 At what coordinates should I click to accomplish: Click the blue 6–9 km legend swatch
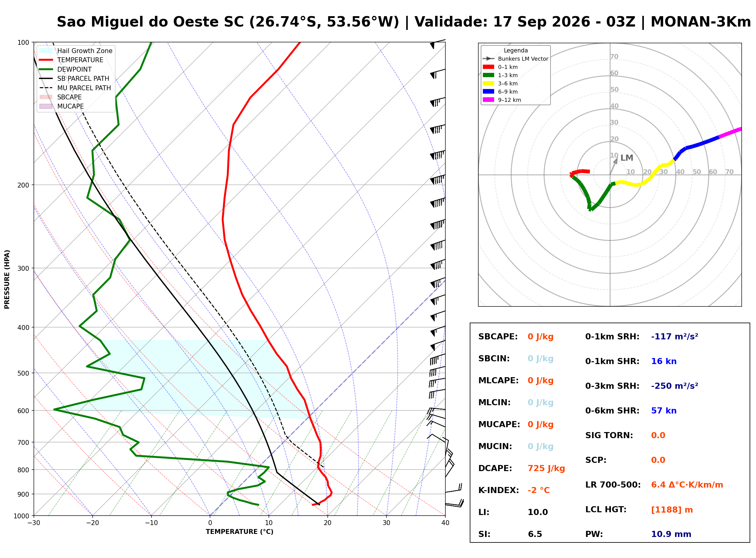click(x=488, y=91)
